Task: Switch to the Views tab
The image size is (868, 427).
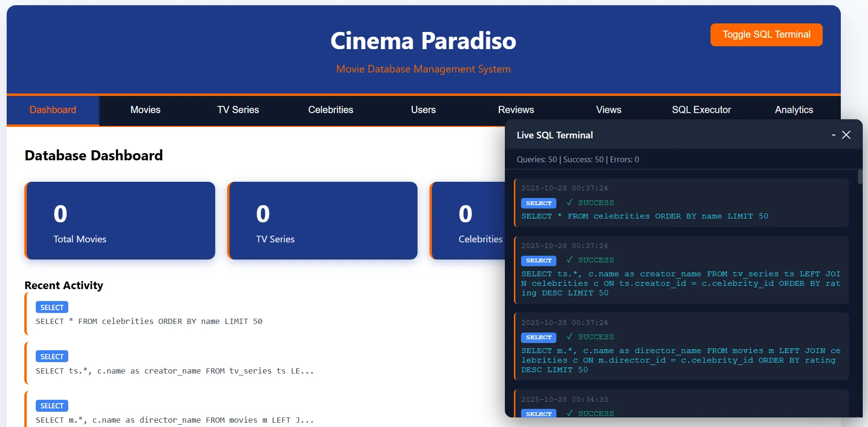Action: point(608,110)
